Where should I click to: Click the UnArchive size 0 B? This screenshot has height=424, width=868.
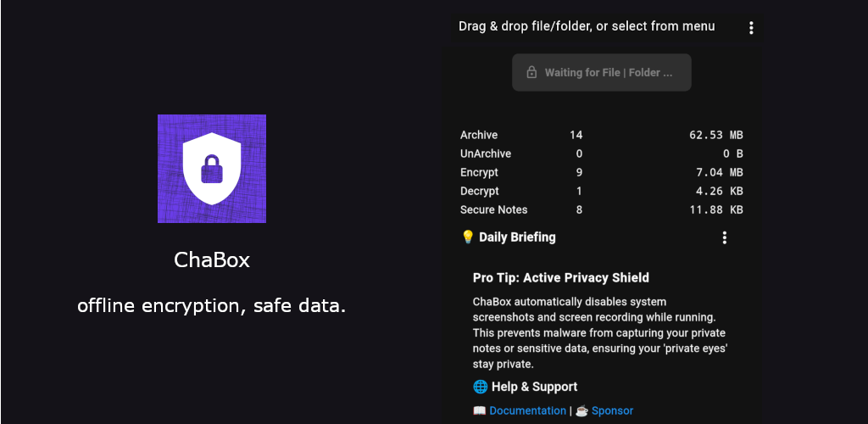pyautogui.click(x=732, y=153)
